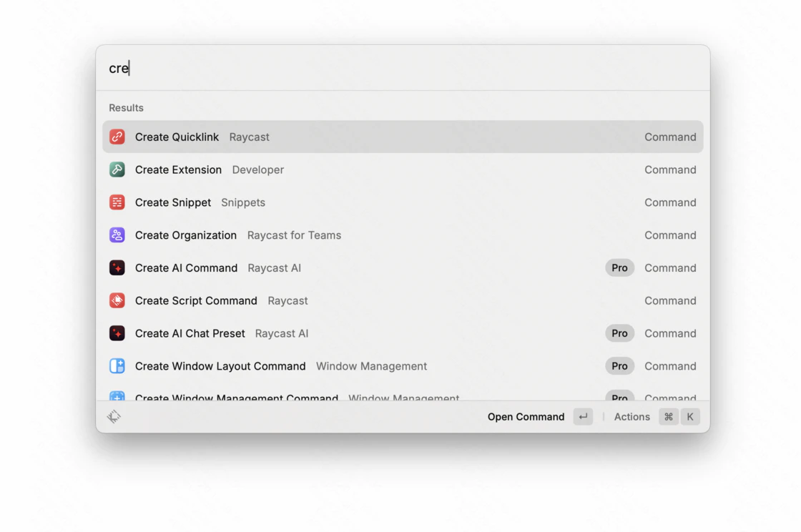The image size is (801, 532).
Task: Click the 'Results' section header
Action: click(x=126, y=108)
